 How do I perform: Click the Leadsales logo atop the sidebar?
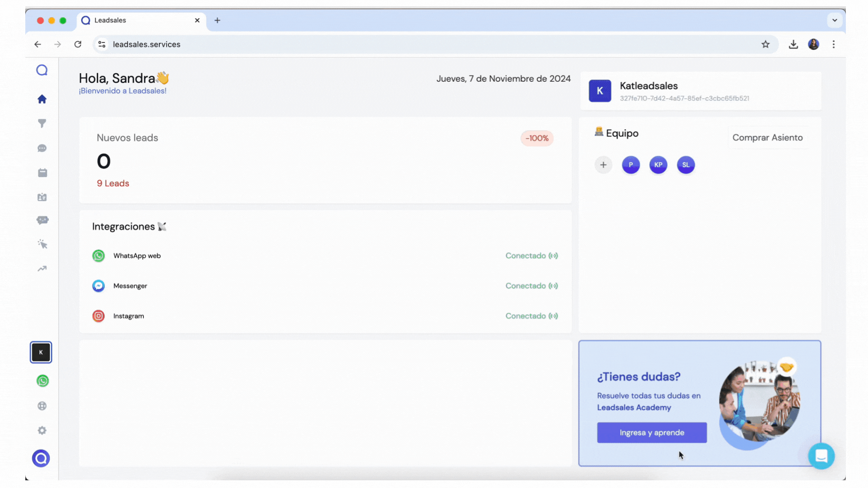coord(42,70)
